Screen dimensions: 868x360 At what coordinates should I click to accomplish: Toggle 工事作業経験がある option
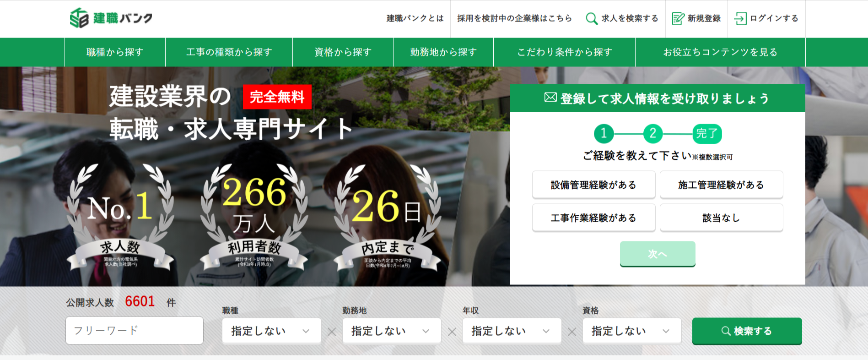[x=593, y=218]
